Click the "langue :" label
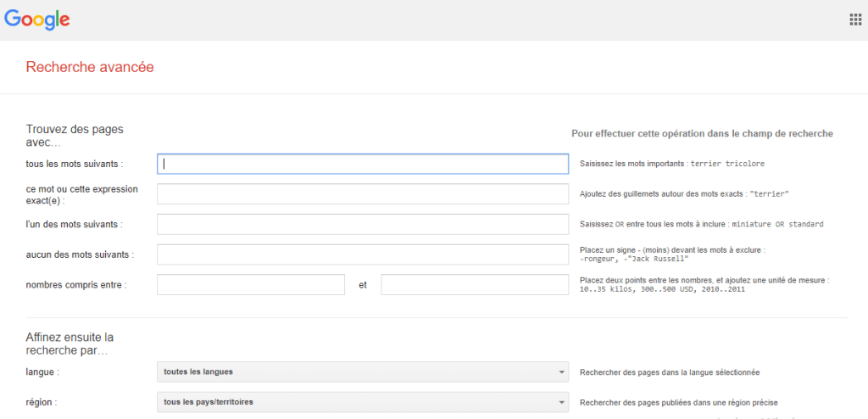The height and width of the screenshot is (419, 868). click(x=42, y=372)
